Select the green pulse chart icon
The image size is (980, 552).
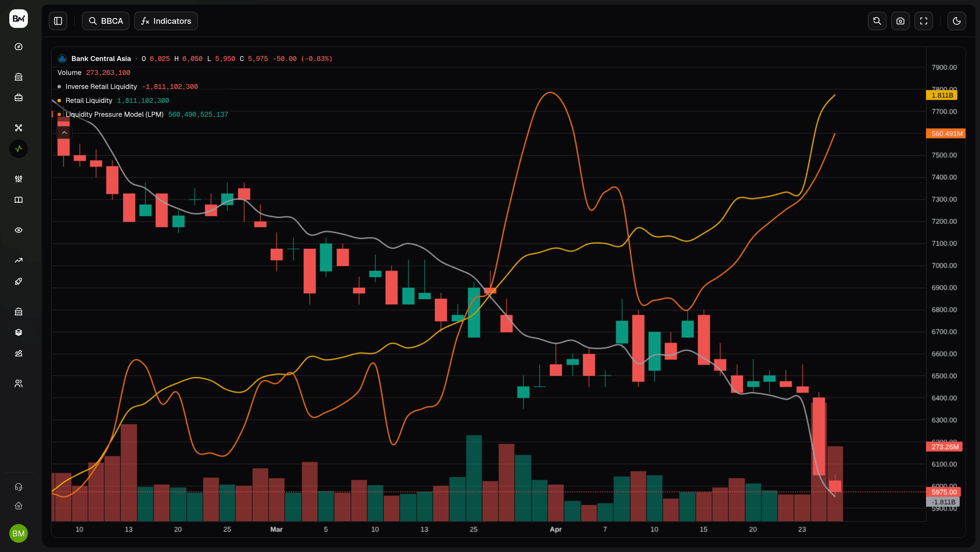(19, 149)
